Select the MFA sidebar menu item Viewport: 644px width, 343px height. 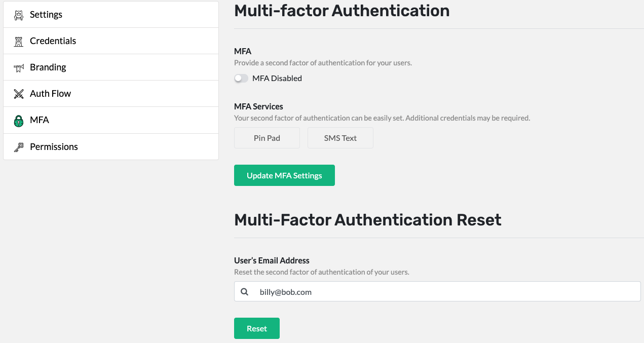pos(111,120)
